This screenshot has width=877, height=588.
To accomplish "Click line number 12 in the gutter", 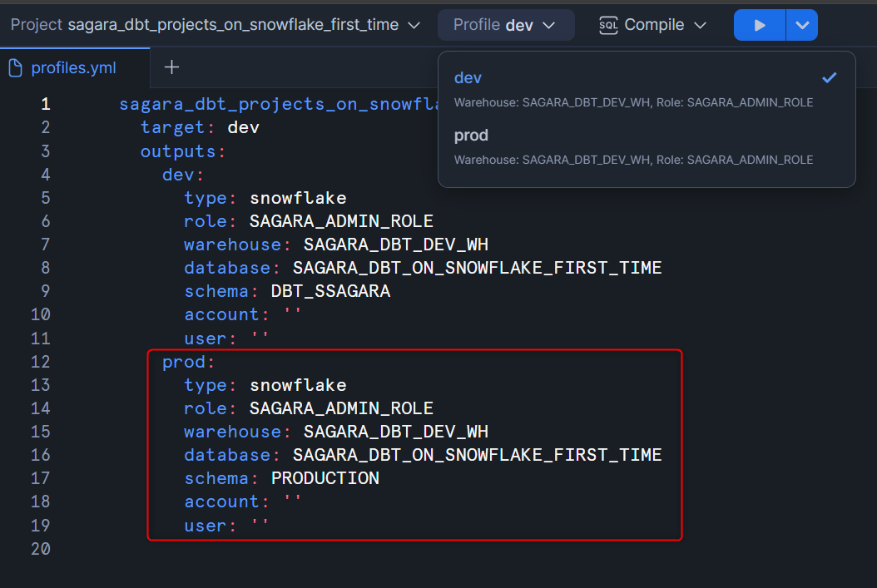I will coord(41,362).
